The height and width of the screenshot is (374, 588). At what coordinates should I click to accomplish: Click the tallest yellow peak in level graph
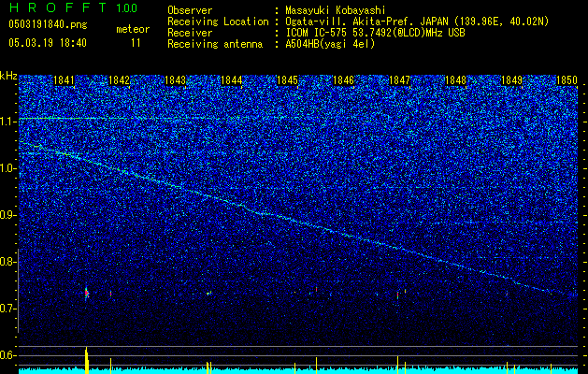(87, 360)
